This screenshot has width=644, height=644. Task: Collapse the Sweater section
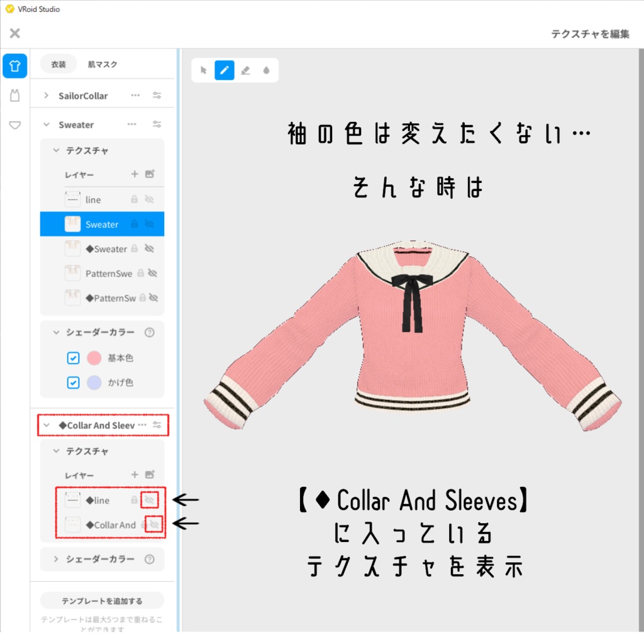click(x=45, y=125)
